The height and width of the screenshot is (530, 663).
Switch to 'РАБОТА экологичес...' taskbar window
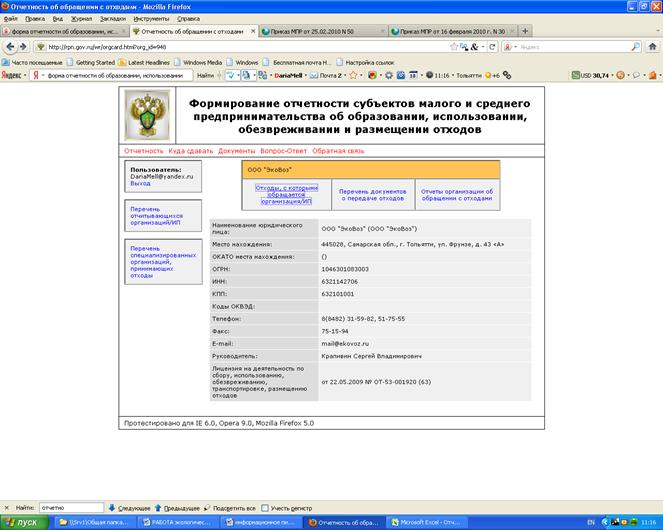[x=179, y=522]
